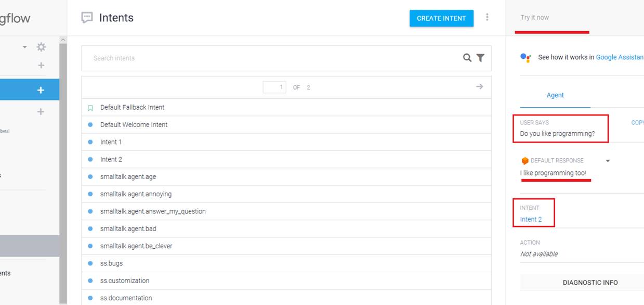Image resolution: width=644 pixels, height=305 pixels.
Task: Open the smalltalk.agent.annoying intent
Action: pyautogui.click(x=136, y=194)
